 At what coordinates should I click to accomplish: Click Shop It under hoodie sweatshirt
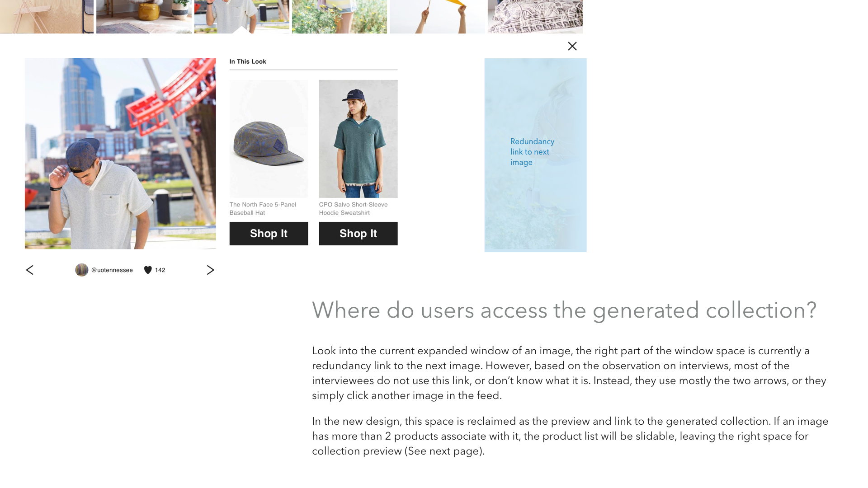358,234
